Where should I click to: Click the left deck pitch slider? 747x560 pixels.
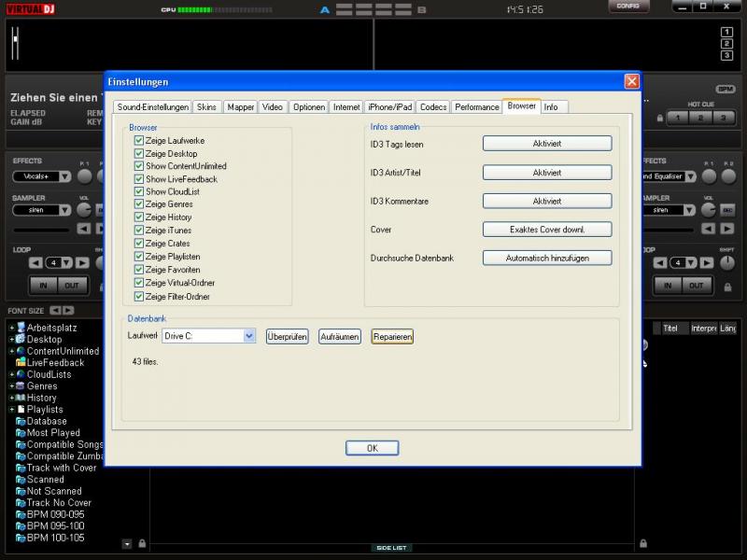pos(15,43)
